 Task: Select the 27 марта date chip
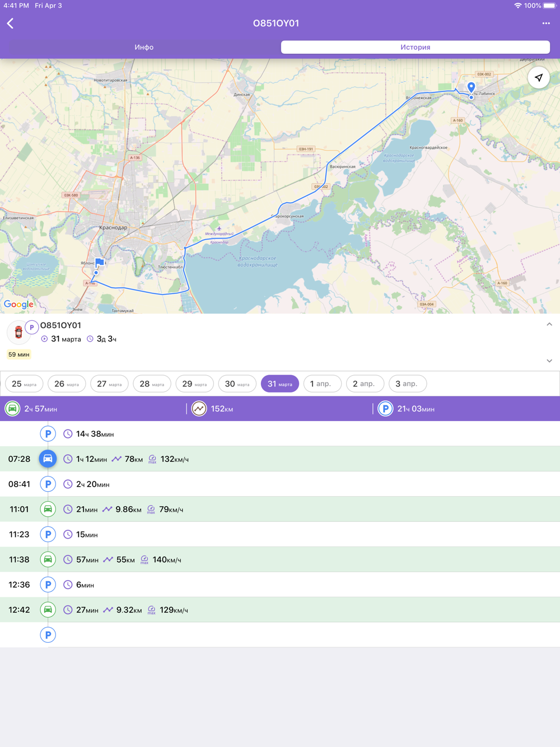pyautogui.click(x=109, y=384)
